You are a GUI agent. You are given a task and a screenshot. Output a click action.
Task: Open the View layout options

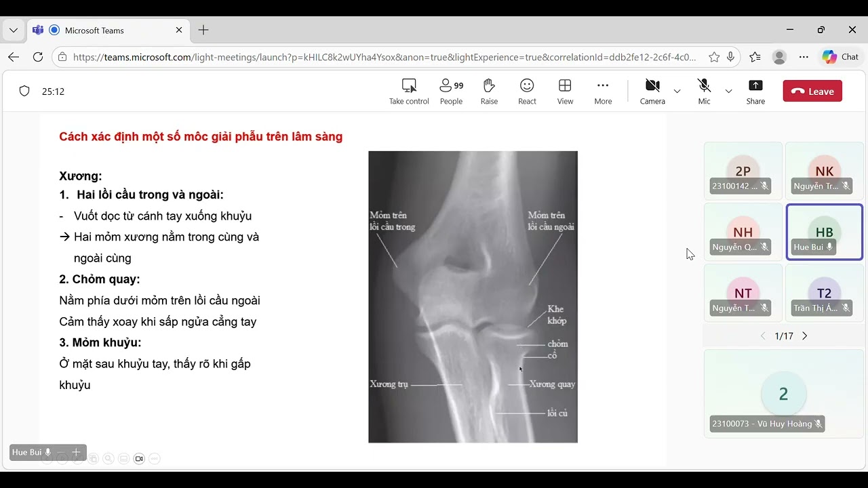565,91
